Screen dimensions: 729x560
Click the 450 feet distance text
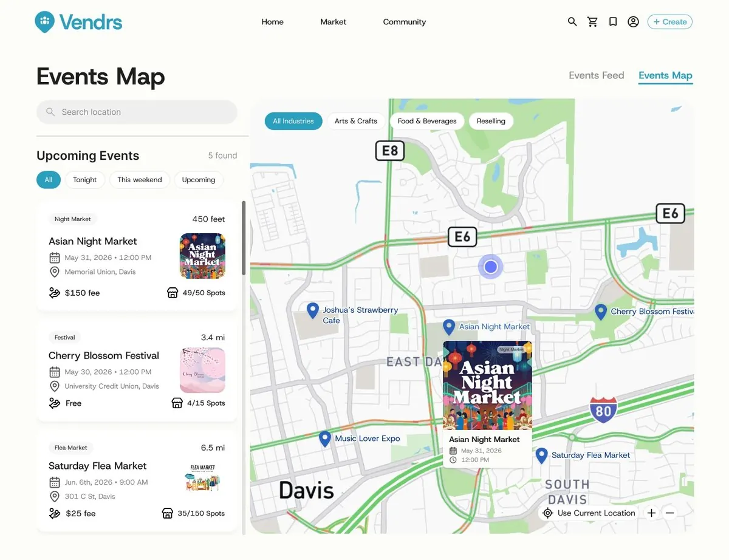point(209,219)
